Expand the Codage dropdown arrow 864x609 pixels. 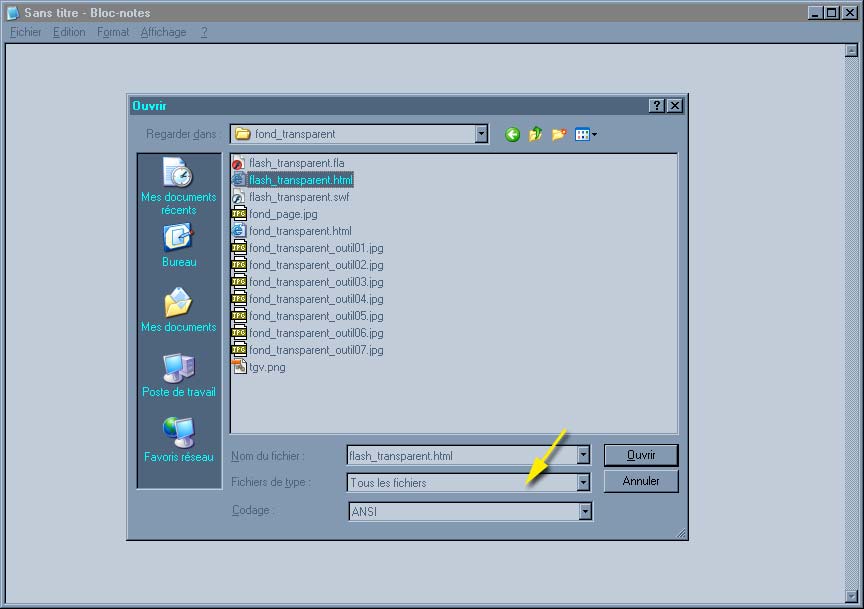coord(585,511)
